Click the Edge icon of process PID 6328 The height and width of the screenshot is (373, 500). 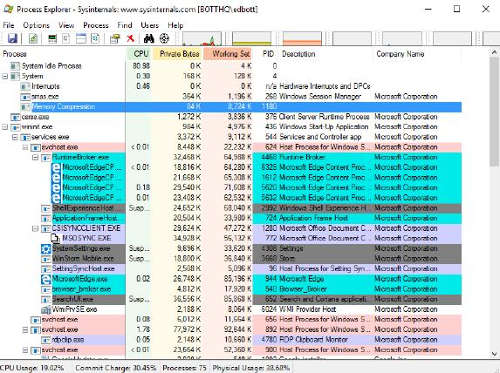coord(56,167)
